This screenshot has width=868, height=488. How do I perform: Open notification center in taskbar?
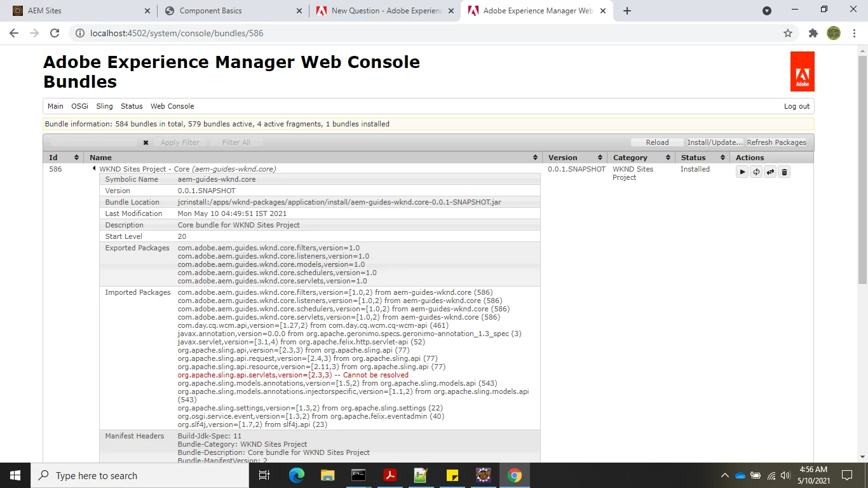(847, 475)
